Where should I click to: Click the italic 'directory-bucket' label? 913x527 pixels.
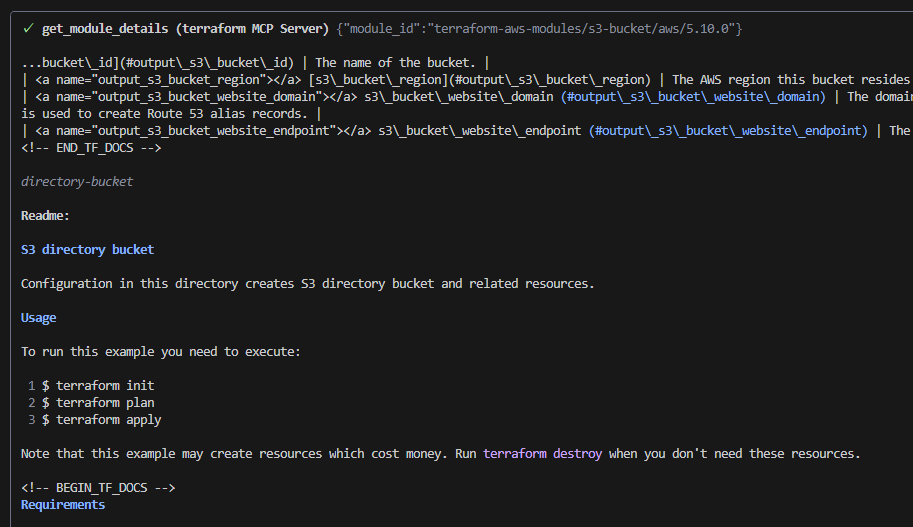coord(77,182)
